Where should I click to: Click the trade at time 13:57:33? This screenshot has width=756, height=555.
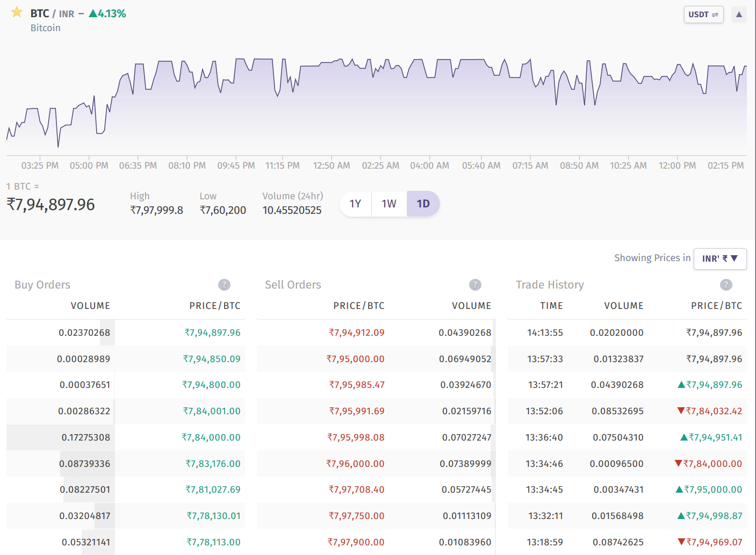(545, 359)
